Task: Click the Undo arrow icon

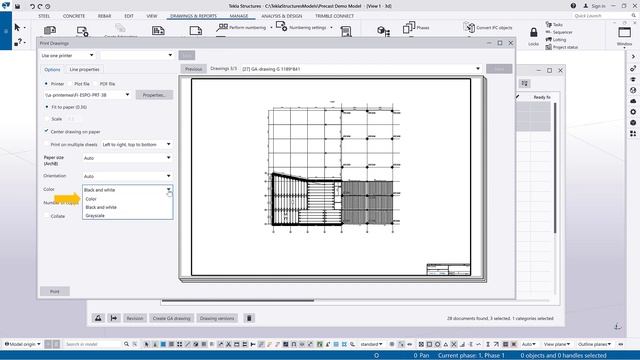Action: [32, 6]
